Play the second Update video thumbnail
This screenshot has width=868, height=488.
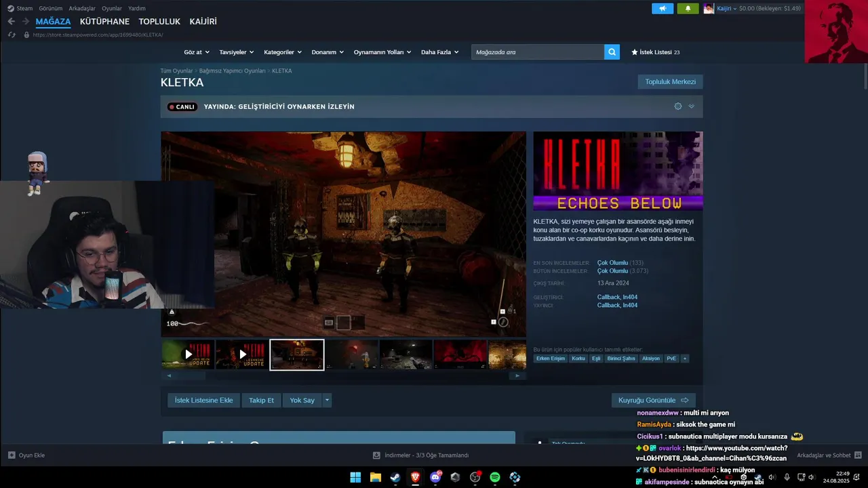pyautogui.click(x=243, y=354)
